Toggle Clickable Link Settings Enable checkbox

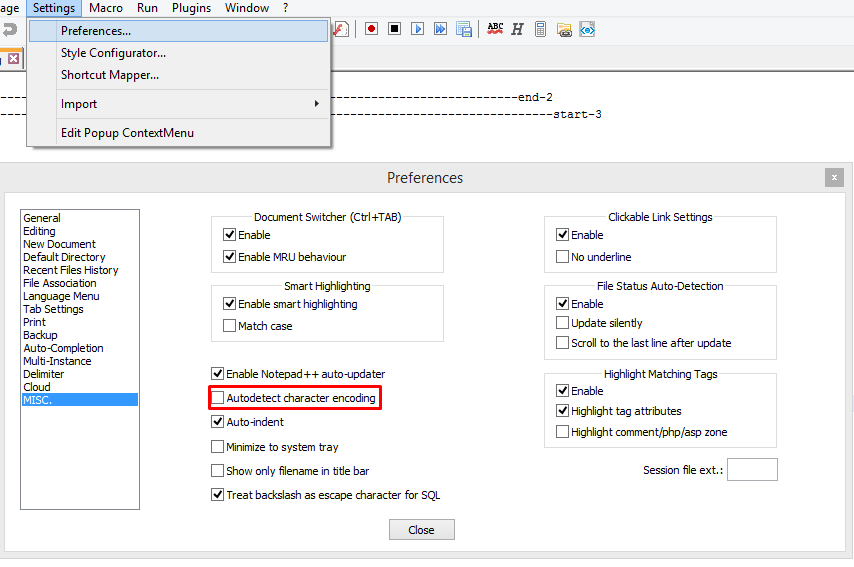562,235
